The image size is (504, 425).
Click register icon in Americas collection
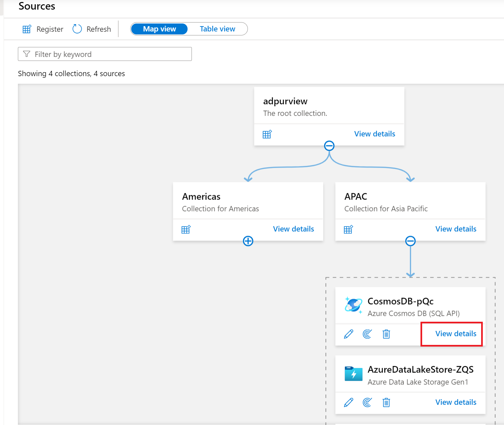point(186,229)
